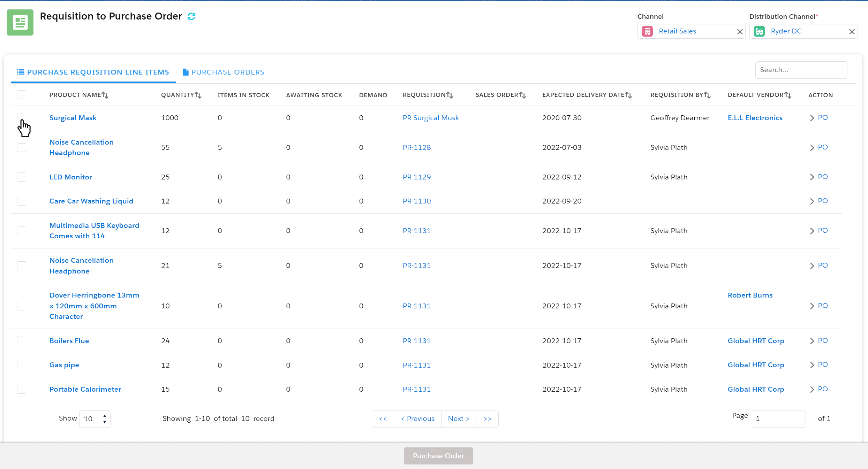
Task: Open the Care Car Washing Liquid link
Action: click(x=91, y=201)
